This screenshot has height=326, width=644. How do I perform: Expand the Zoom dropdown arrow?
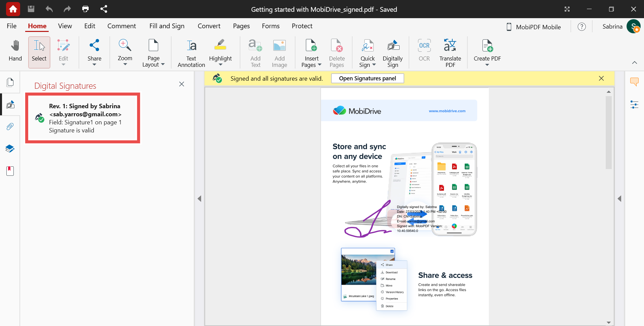[x=125, y=65]
